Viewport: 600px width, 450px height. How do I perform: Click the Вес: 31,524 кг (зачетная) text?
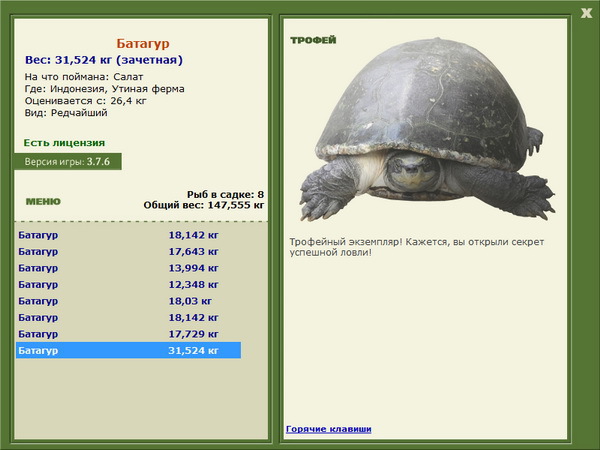click(x=104, y=60)
